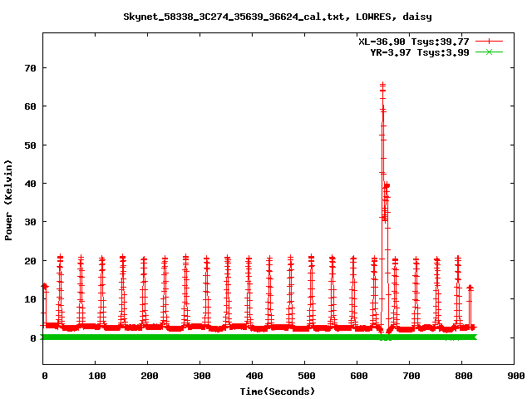The image size is (532, 399).
Task: Select the YR-3.97 Tsys:3.99 legend label
Action: tap(419, 52)
